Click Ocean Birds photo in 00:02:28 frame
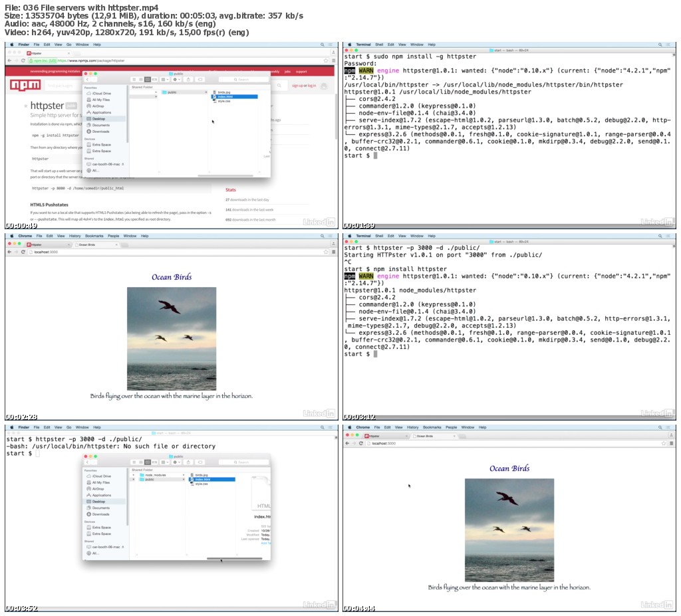The width and height of the screenshot is (681, 616). pyautogui.click(x=172, y=339)
